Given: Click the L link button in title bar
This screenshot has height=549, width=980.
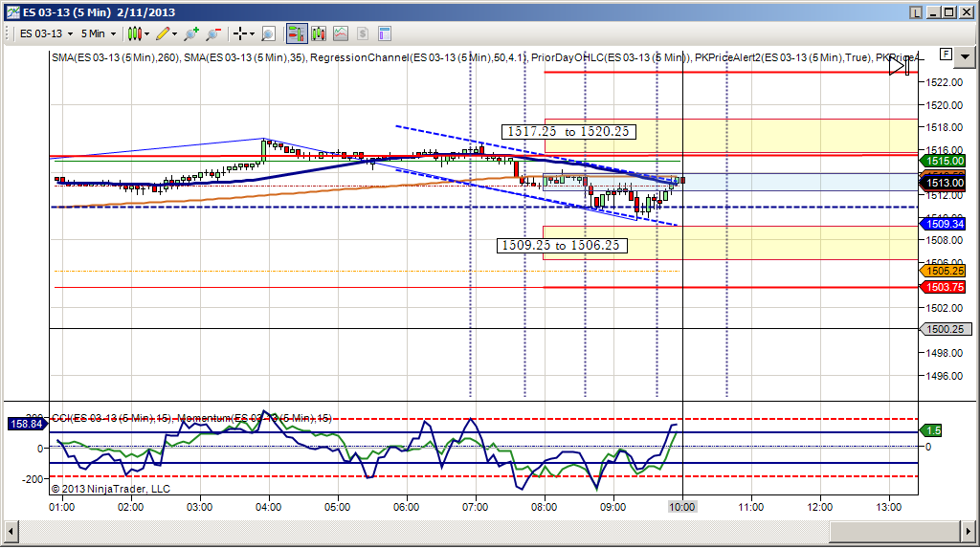Looking at the screenshot, I should coord(916,11).
